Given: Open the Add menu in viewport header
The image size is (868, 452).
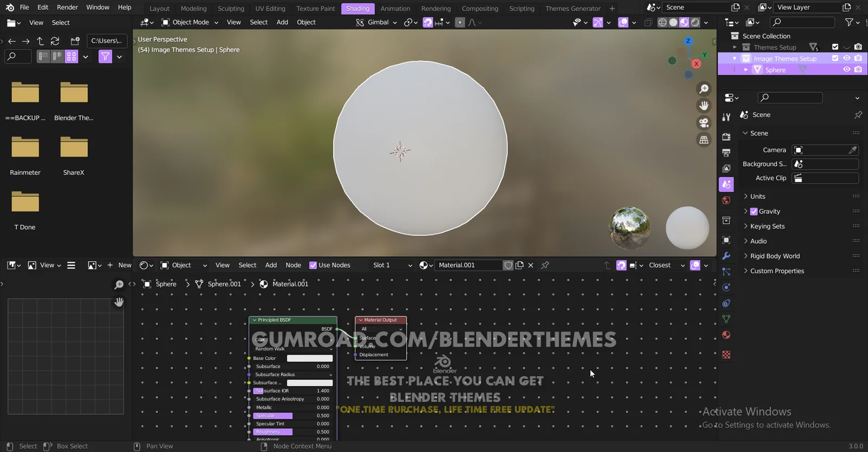Looking at the screenshot, I should 282,22.
